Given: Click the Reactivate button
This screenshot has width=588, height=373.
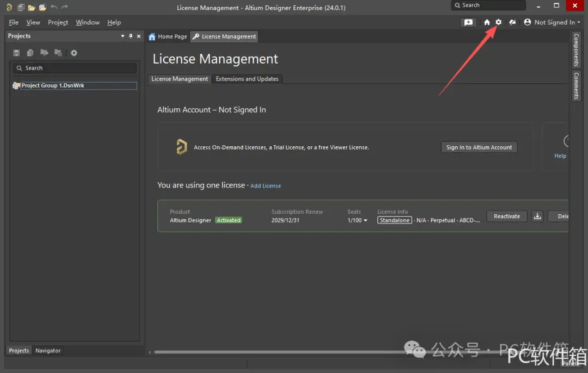Looking at the screenshot, I should click(x=507, y=216).
